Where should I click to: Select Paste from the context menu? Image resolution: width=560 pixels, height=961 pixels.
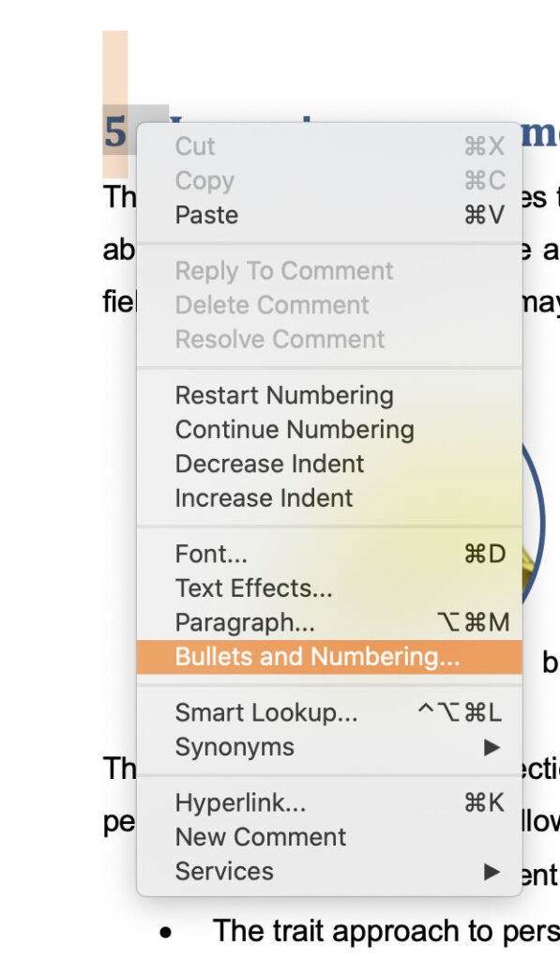[x=204, y=215]
